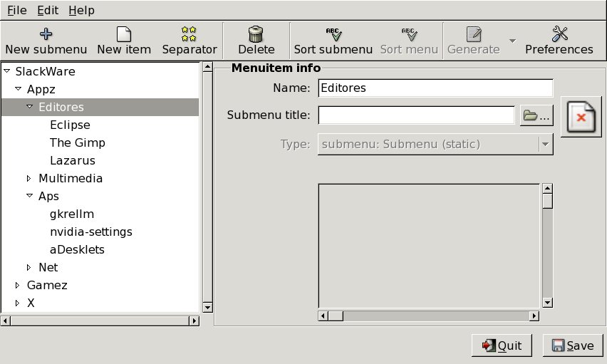This screenshot has height=364, width=607.
Task: Collapse the SlackWare tree node
Action: click(x=7, y=71)
